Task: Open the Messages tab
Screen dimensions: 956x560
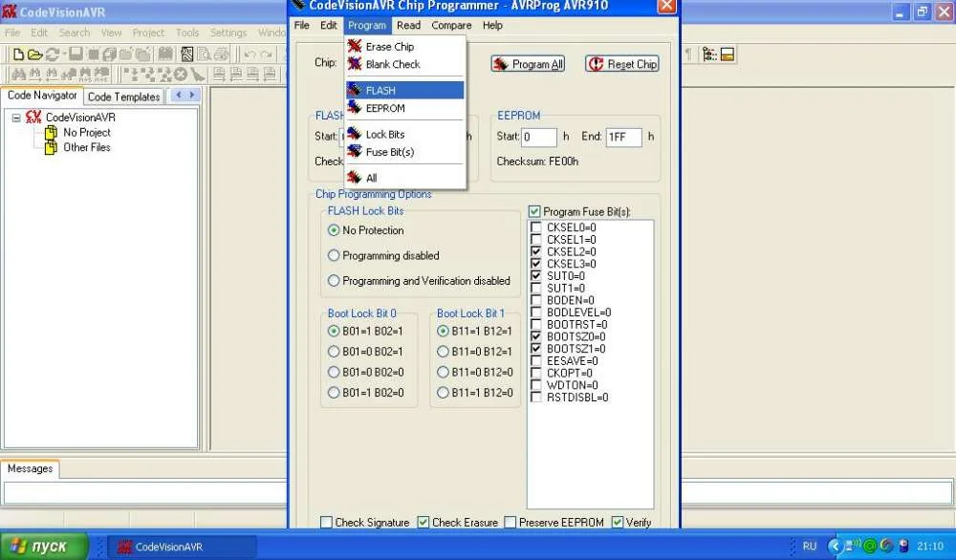Action: [30, 468]
